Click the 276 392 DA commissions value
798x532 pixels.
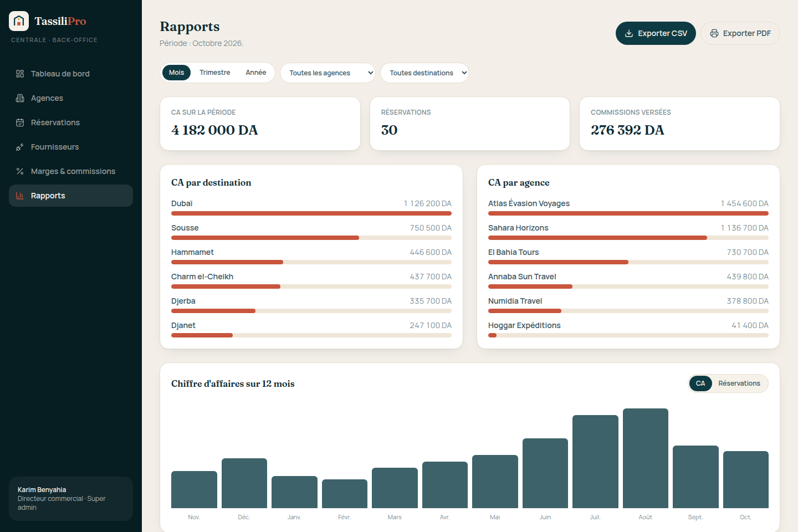tap(627, 130)
